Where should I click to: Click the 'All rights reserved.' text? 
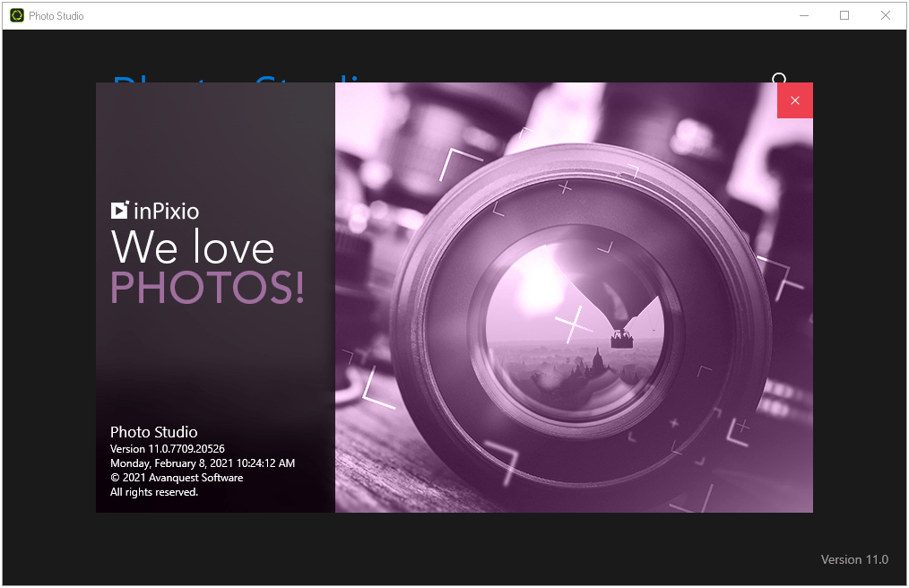(154, 492)
